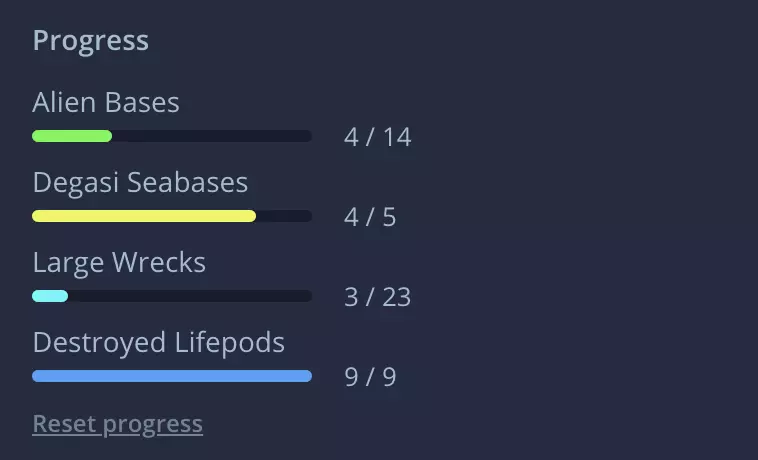Viewport: 758px width, 460px height.
Task: Click the yellow Degasi Seabases progress fill
Action: (x=143, y=216)
